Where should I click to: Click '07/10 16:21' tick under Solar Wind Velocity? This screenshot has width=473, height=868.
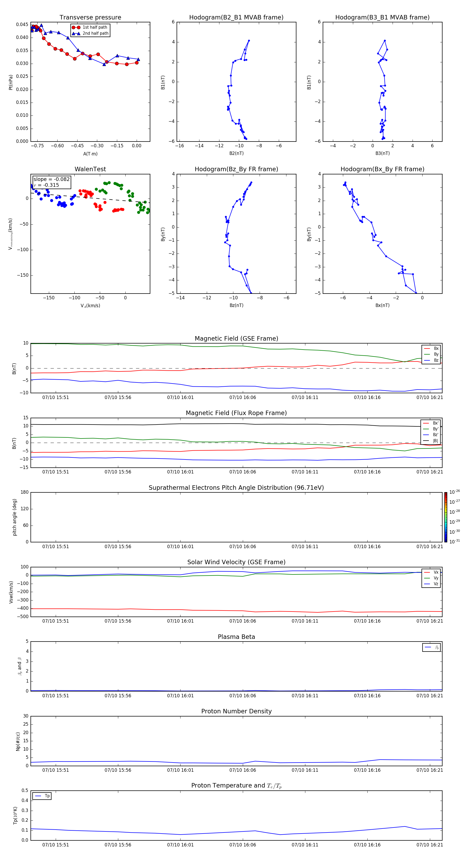tap(430, 621)
